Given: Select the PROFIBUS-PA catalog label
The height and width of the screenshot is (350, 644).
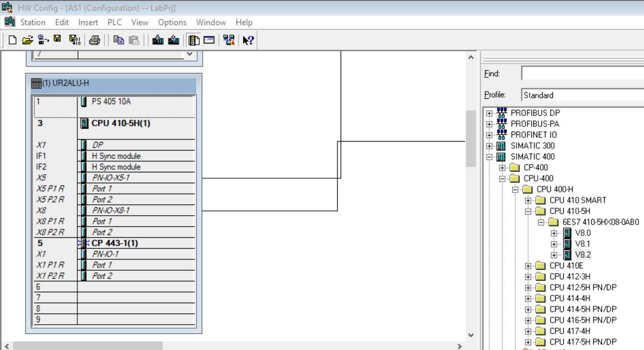Looking at the screenshot, I should (534, 124).
